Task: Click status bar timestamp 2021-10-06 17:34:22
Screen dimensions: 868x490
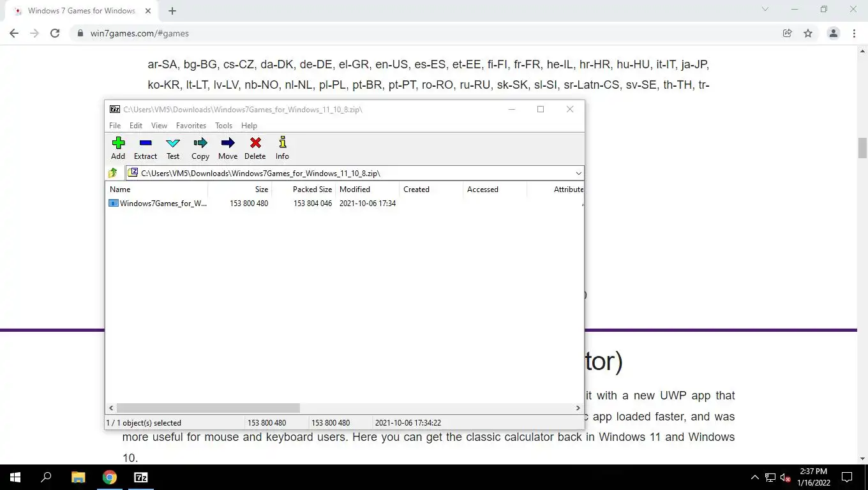Action: click(408, 422)
